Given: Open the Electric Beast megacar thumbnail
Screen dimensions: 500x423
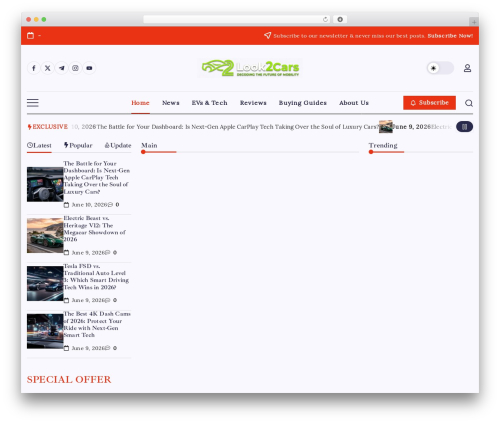Looking at the screenshot, I should click(x=45, y=235).
